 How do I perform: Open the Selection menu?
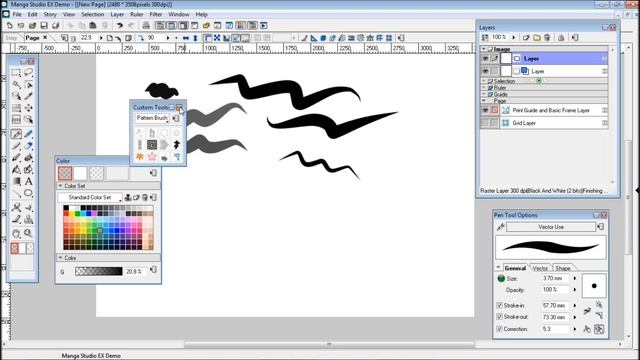(93, 14)
